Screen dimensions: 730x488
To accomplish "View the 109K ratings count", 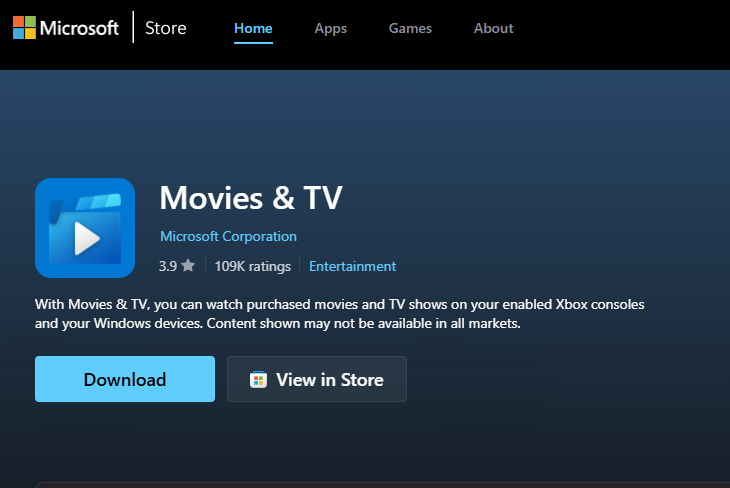I will click(x=252, y=266).
